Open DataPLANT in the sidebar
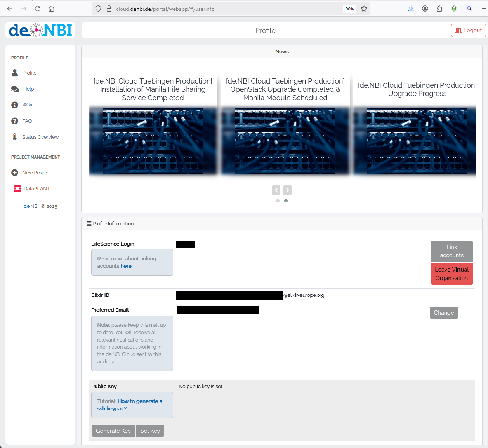 click(x=37, y=189)
